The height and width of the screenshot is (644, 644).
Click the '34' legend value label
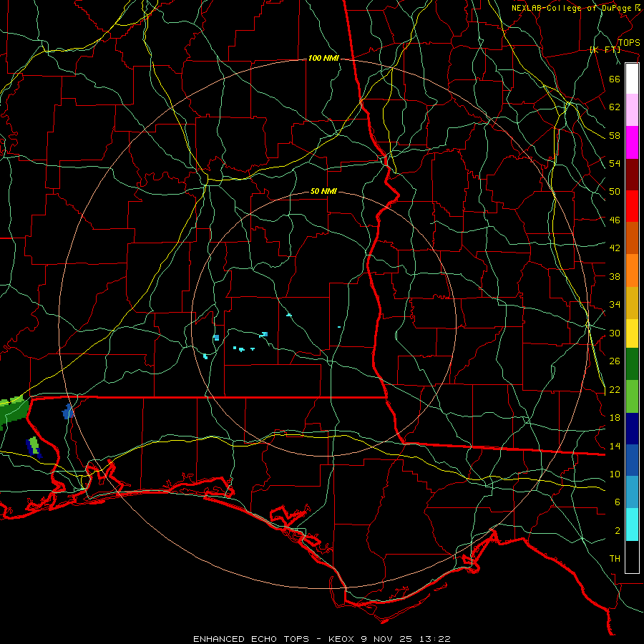pyautogui.click(x=615, y=305)
